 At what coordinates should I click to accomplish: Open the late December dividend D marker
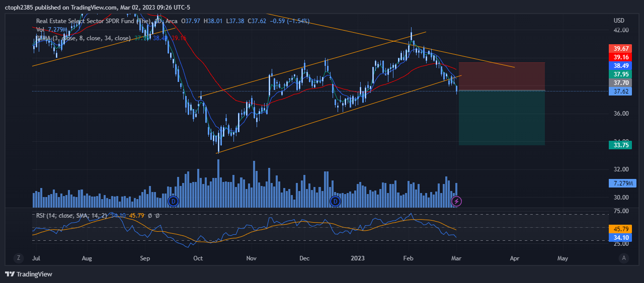pos(335,201)
